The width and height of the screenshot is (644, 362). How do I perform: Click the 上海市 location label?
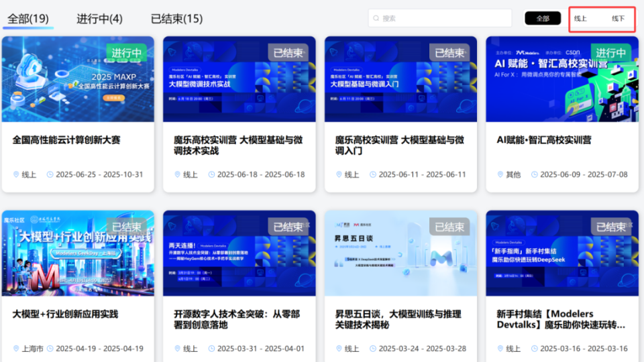[32, 349]
